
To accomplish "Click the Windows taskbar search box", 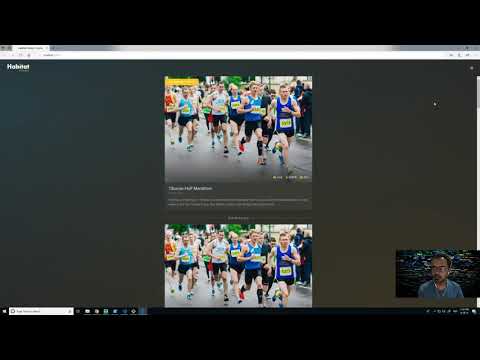I will 41,311.
